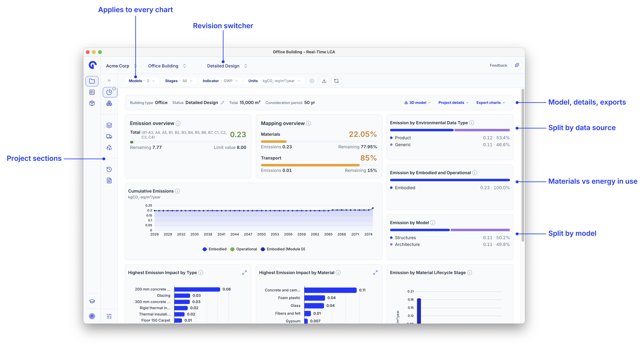The width and height of the screenshot is (644, 353).
Task: Click the Generic purple bar segment
Action: pos(482,130)
